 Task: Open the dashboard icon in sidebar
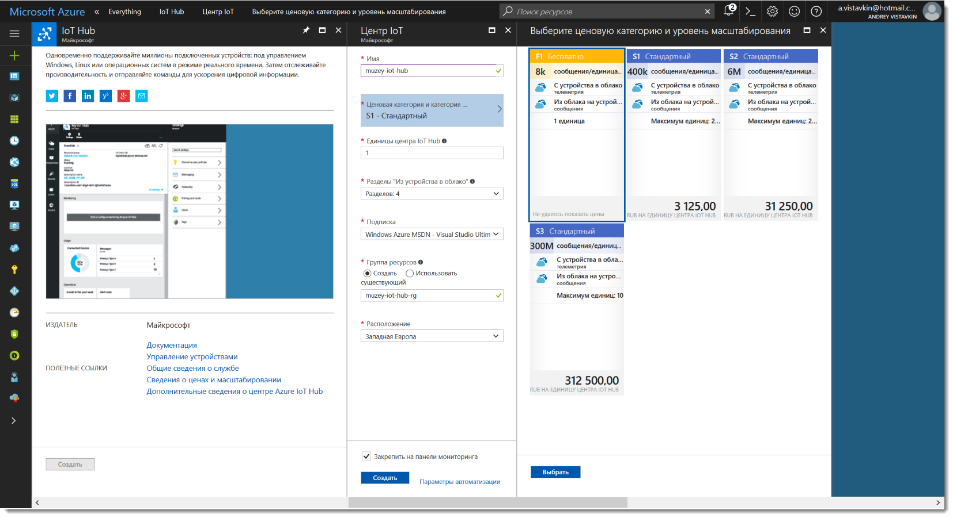pyautogui.click(x=15, y=77)
